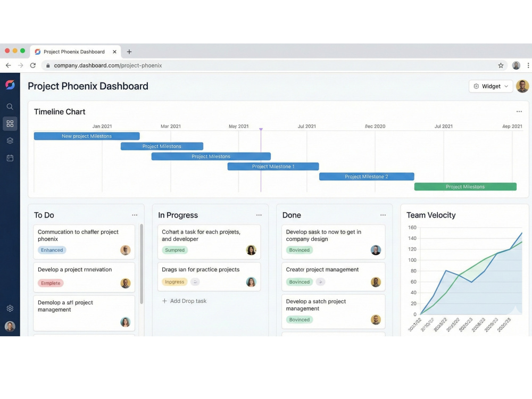Click the Team Velocity heading

[431, 215]
